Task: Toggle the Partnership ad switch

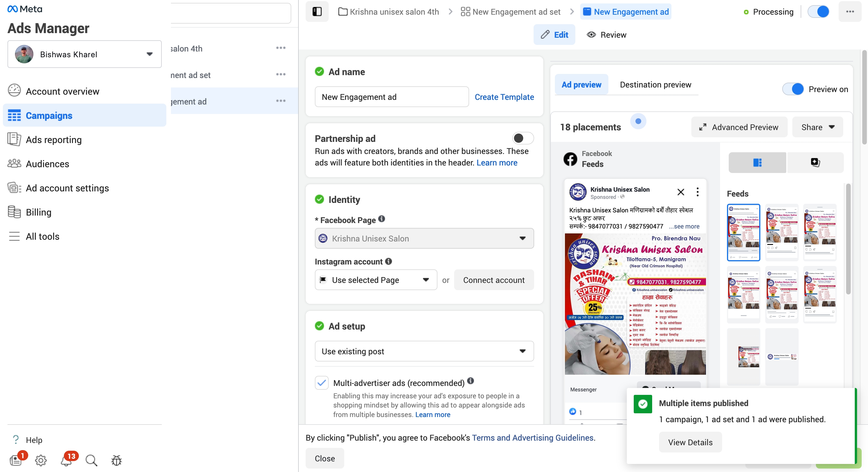Action: click(x=523, y=138)
